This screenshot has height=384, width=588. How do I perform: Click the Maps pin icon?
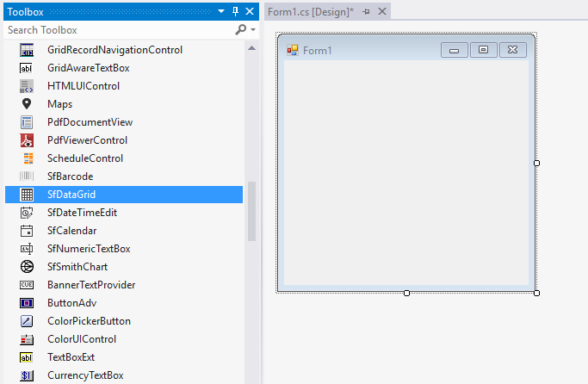pos(27,104)
